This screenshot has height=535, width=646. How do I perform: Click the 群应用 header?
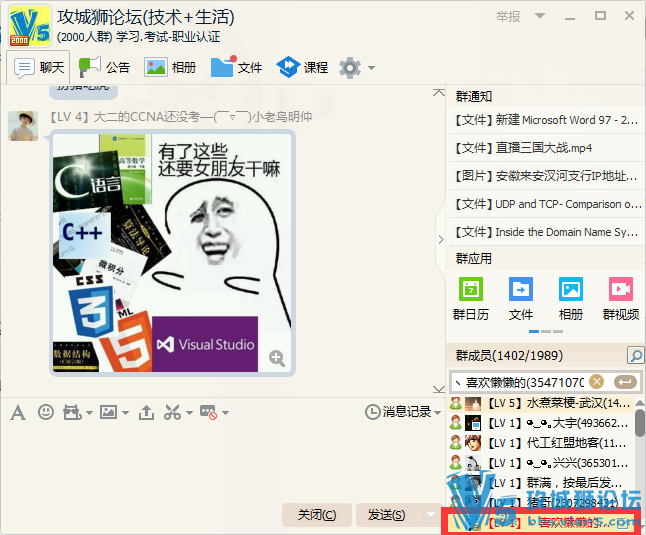[x=474, y=259]
